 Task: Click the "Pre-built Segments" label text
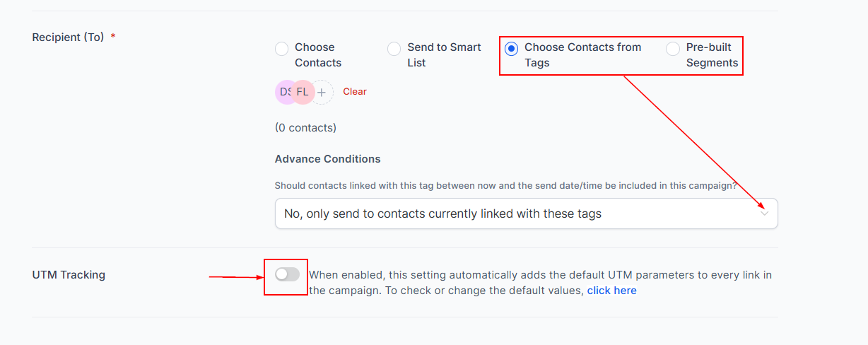tap(712, 55)
